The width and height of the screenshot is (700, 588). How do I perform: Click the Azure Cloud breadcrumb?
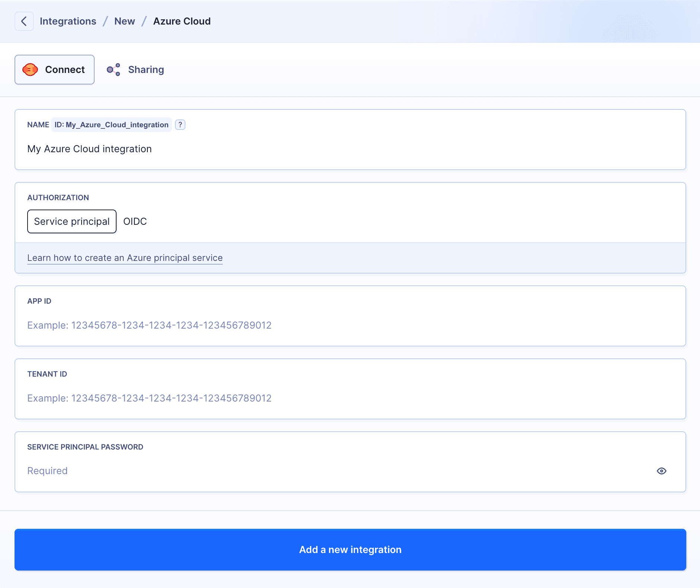182,21
